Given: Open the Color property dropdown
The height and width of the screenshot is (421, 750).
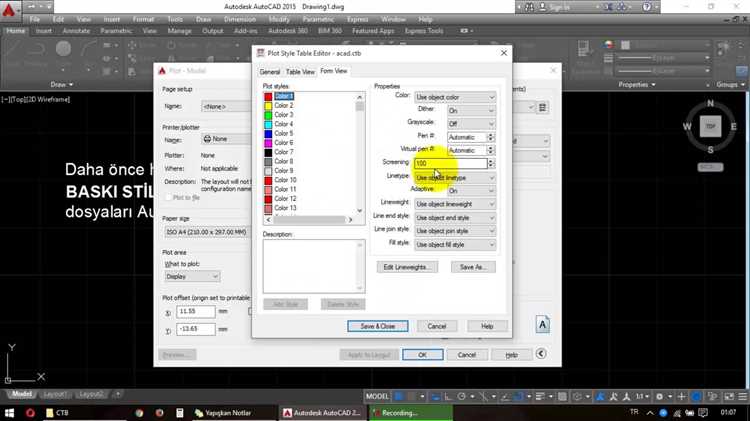Looking at the screenshot, I should 455,97.
